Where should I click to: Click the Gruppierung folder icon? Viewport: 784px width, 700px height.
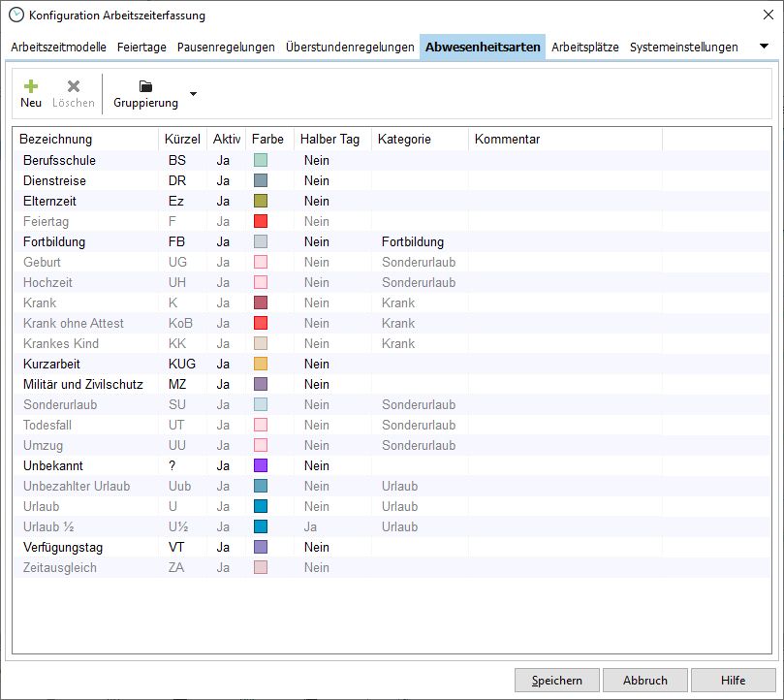click(145, 86)
